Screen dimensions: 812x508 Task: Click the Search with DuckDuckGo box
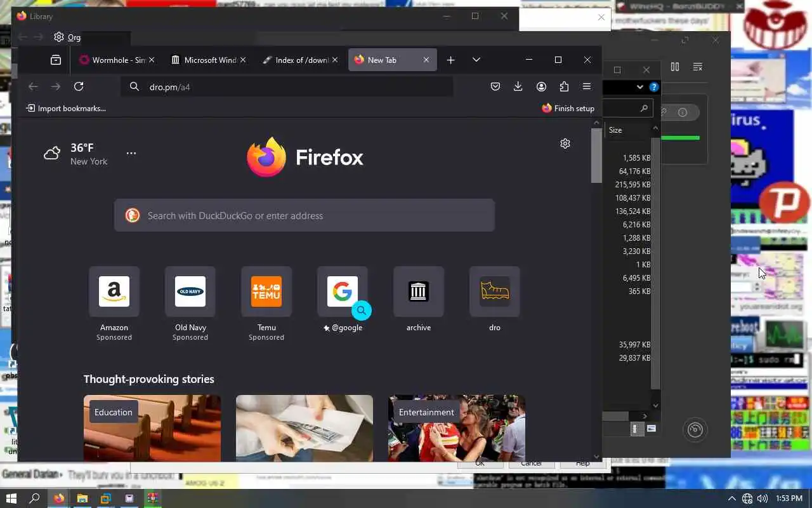tap(304, 215)
